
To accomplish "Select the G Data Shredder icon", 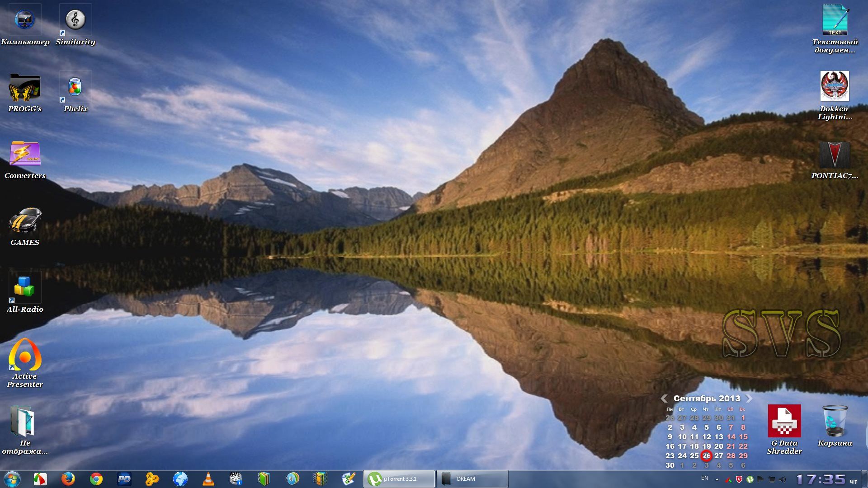I will [784, 430].
